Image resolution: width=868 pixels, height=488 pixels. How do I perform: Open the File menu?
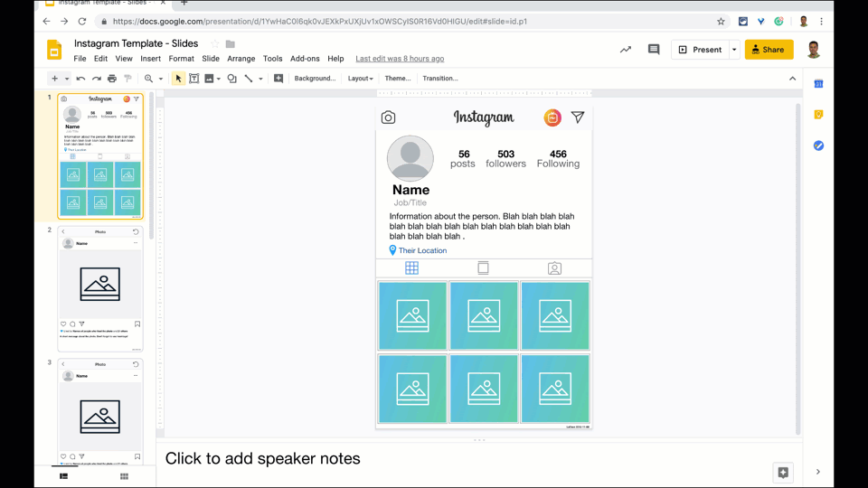tap(80, 59)
